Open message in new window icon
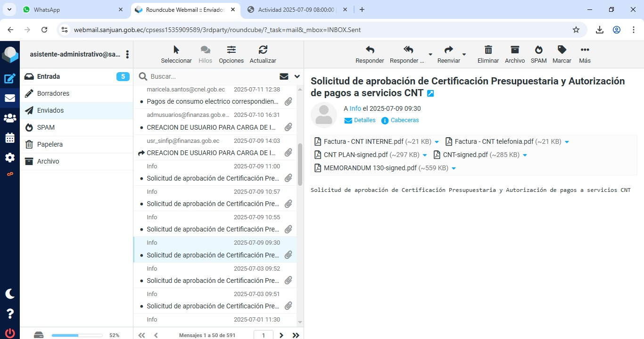 [430, 94]
